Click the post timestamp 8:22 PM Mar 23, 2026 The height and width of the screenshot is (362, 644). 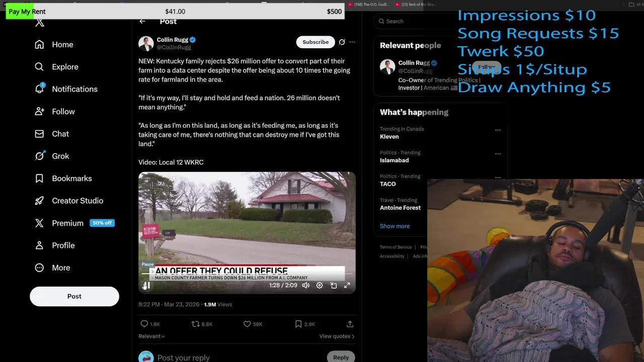(169, 304)
